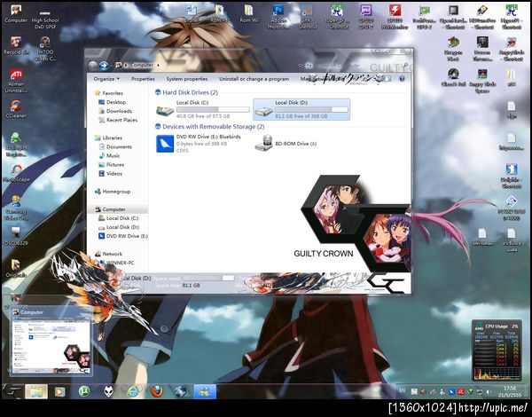Open the Computer desktop icon
Viewport: 532px width, 417px height.
[x=16, y=14]
